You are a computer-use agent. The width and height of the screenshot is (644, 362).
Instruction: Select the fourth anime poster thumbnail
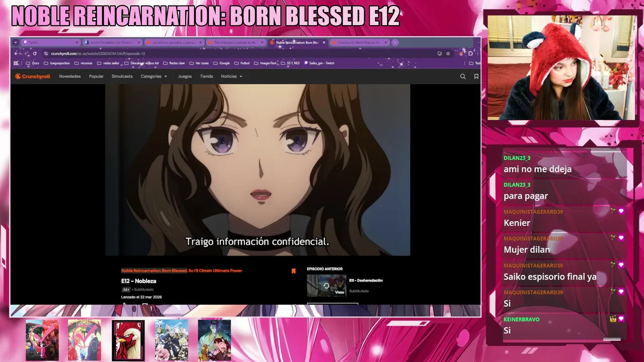tap(172, 340)
